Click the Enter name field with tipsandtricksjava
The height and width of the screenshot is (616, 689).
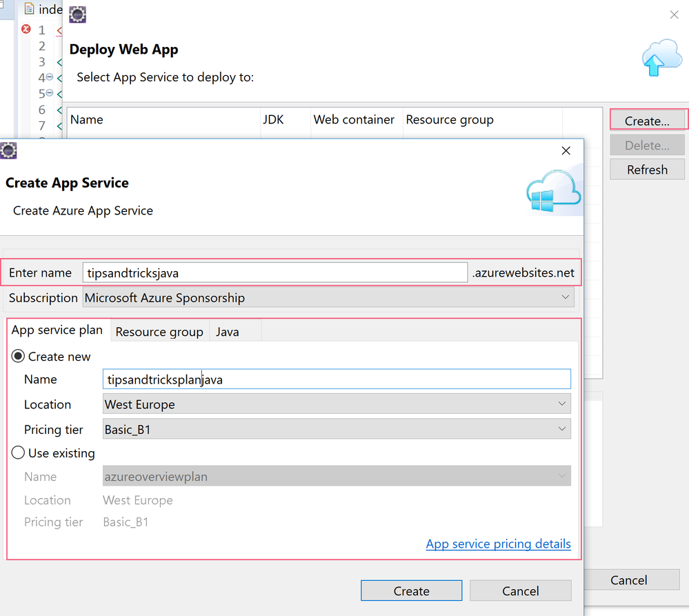coord(275,273)
